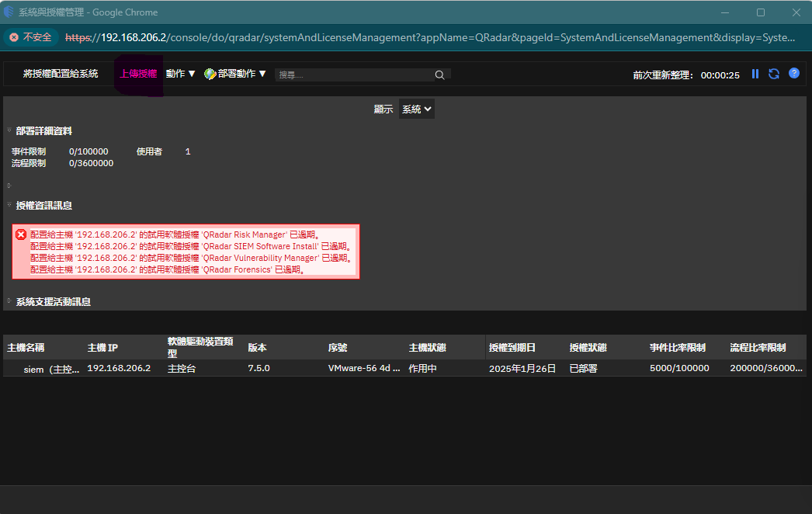Click the deployment actions globe icon
The width and height of the screenshot is (812, 514).
(210, 74)
